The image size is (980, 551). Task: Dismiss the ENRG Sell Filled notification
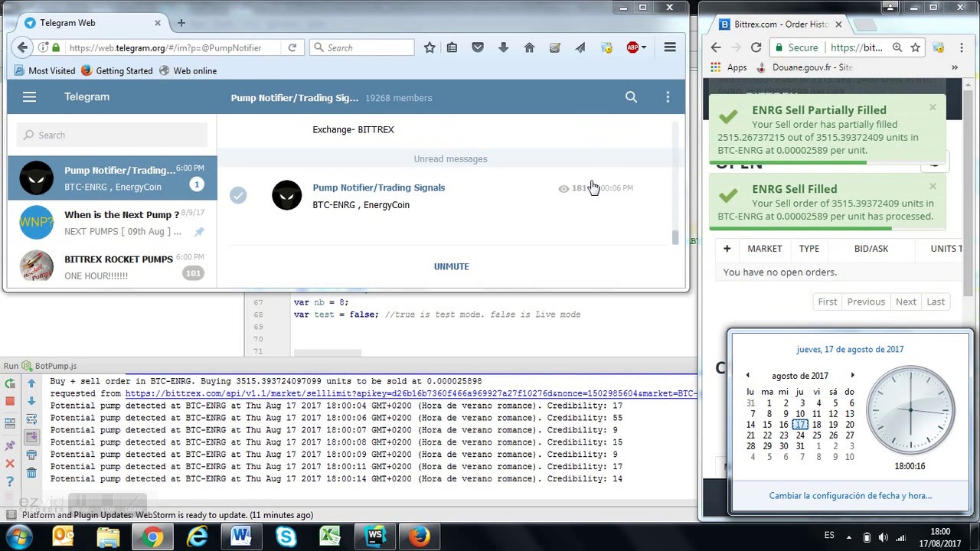(933, 186)
